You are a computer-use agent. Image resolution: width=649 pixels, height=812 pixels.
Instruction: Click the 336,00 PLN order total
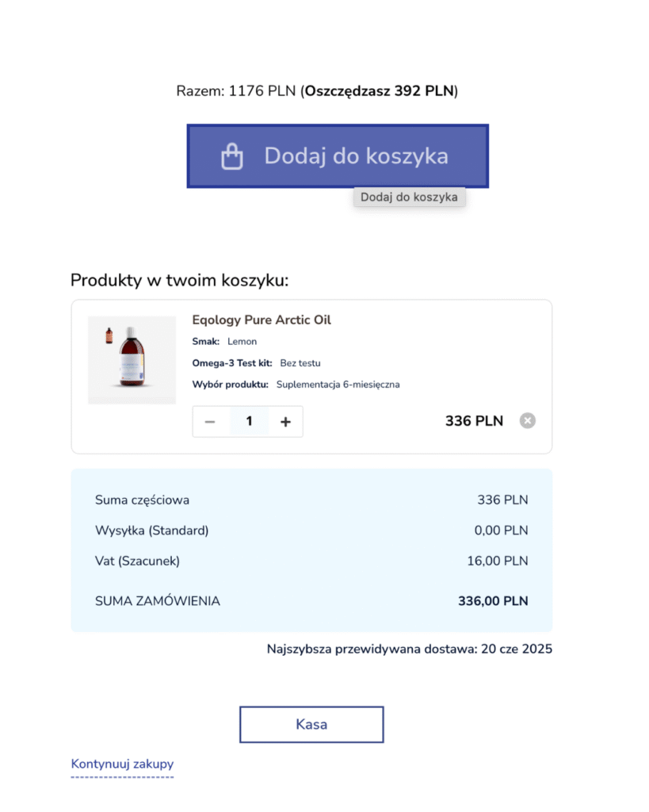click(493, 601)
